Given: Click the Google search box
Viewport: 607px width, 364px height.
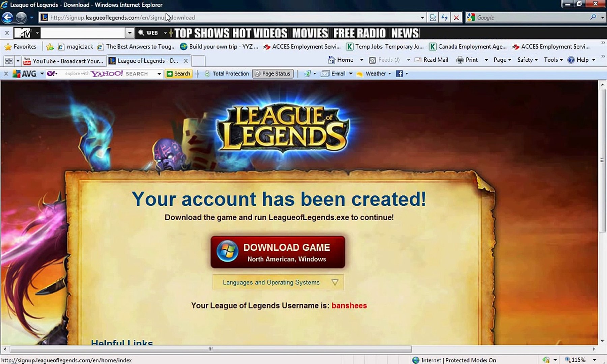Looking at the screenshot, I should click(532, 18).
